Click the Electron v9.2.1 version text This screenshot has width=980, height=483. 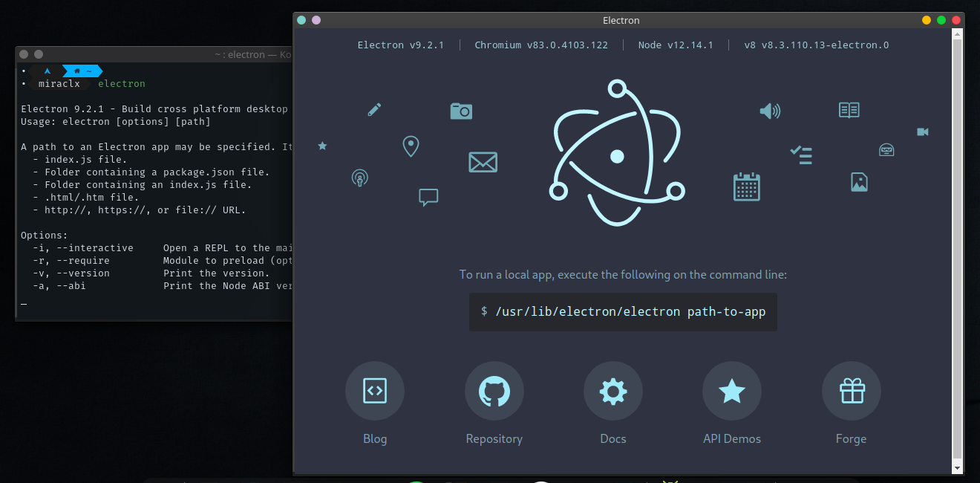click(401, 45)
